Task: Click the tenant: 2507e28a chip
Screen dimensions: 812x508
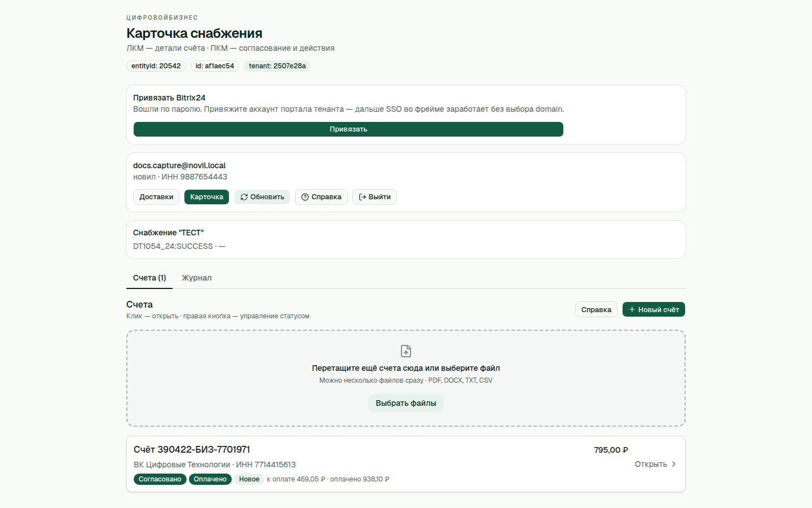Action: pyautogui.click(x=277, y=66)
